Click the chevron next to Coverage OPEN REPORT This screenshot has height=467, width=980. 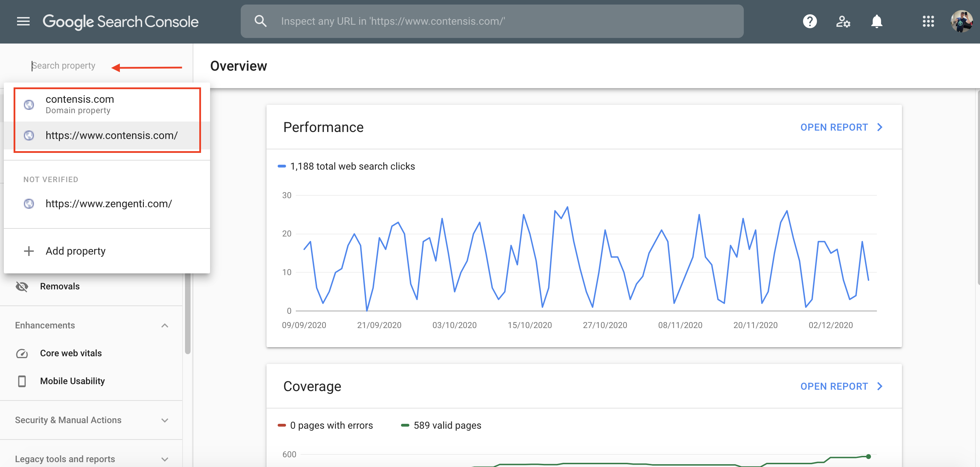[880, 386]
